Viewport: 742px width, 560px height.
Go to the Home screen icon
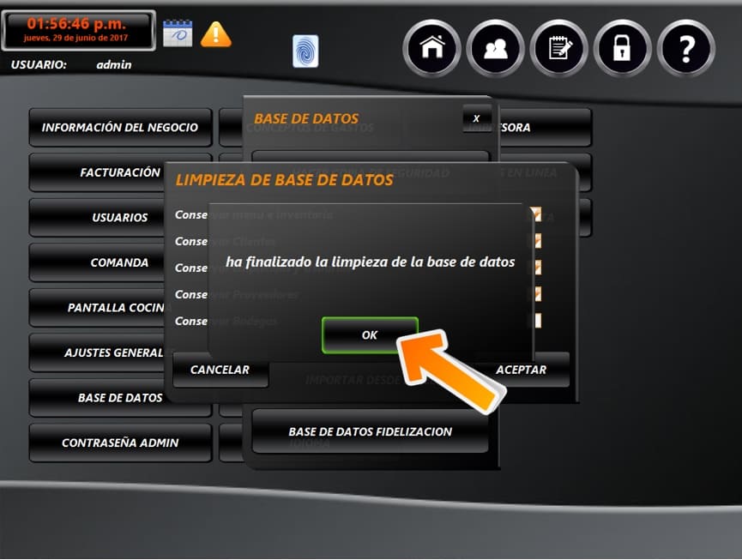431,49
